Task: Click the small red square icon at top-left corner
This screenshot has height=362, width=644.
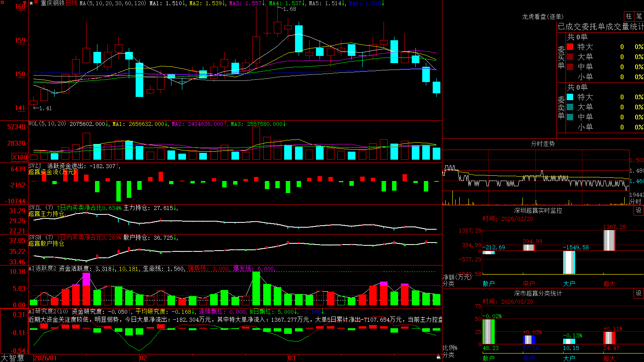Action: click(2, 2)
